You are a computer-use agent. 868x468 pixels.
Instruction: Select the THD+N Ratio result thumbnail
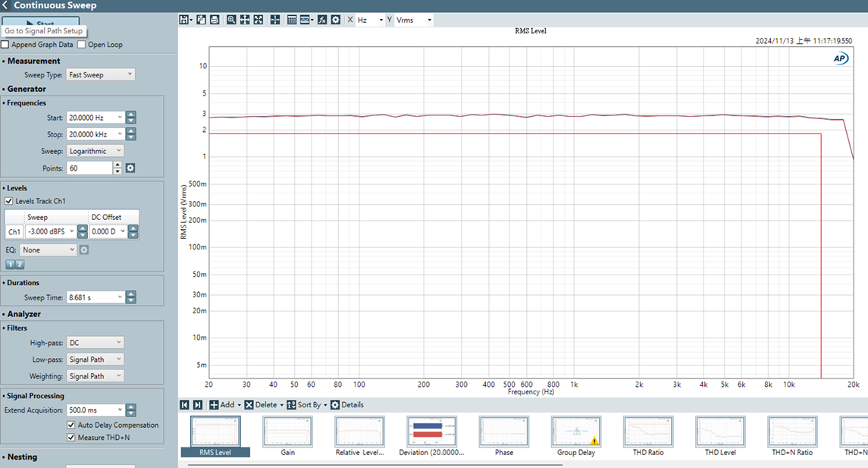(x=792, y=436)
